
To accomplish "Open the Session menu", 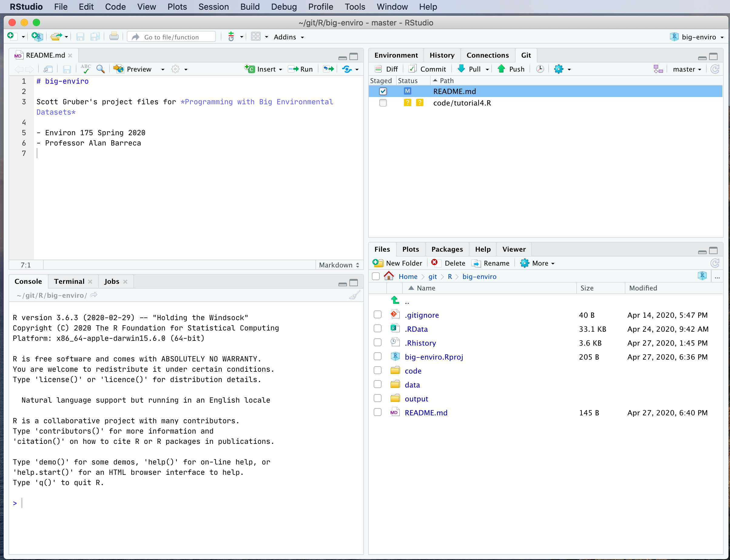I will click(x=213, y=7).
